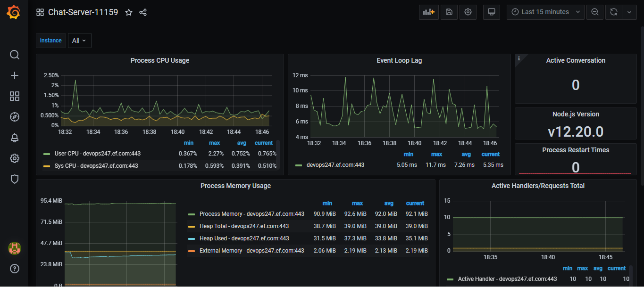The height and width of the screenshot is (287, 644).
Task: Open the Last 15 minutes time picker
Action: 545,12
